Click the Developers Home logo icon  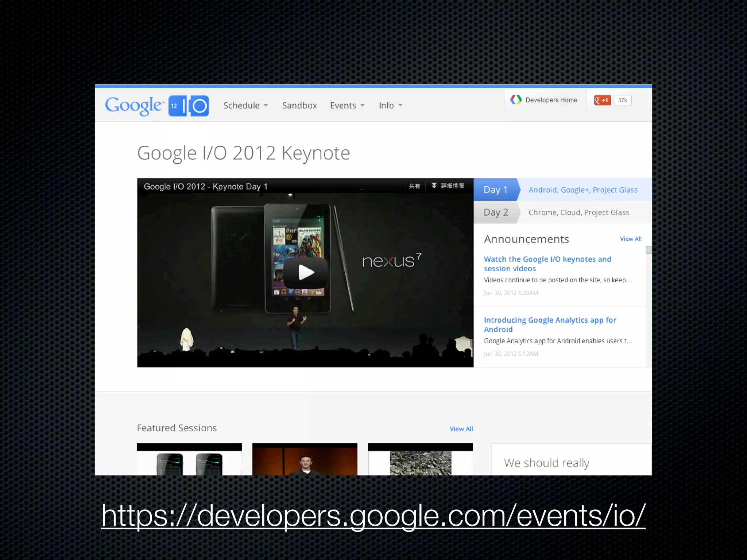pos(516,100)
